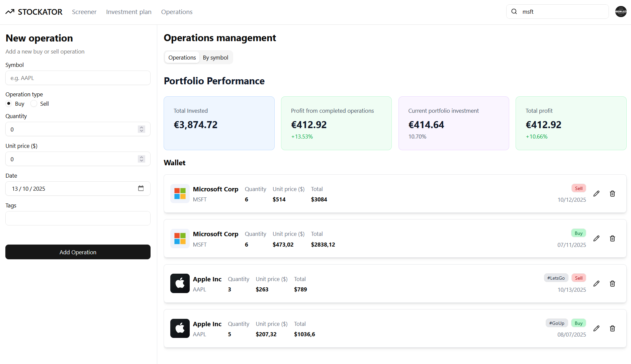
Task: Open the calendar picker in the Date field
Action: (x=141, y=188)
